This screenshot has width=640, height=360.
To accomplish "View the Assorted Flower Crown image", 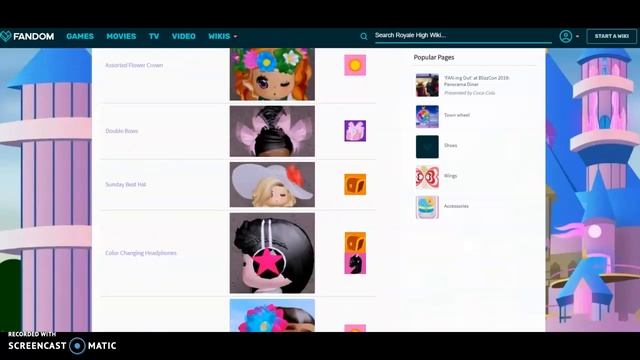I will 272,74.
